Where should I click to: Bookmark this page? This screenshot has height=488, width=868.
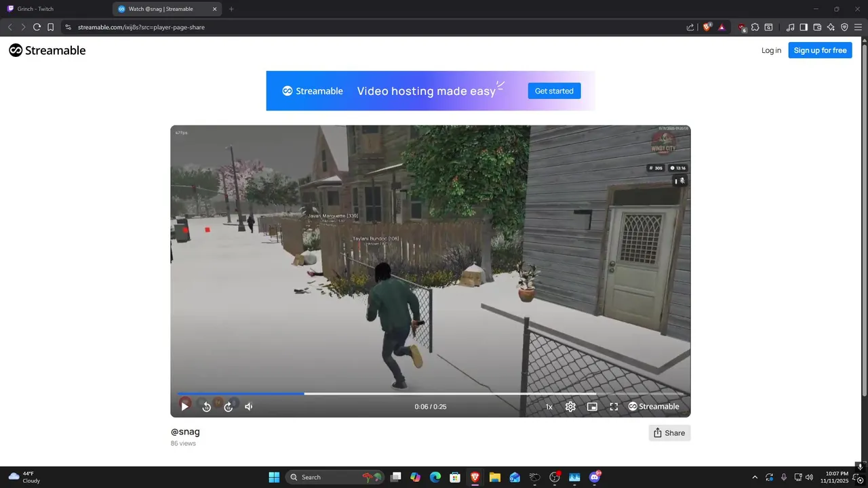tap(51, 27)
